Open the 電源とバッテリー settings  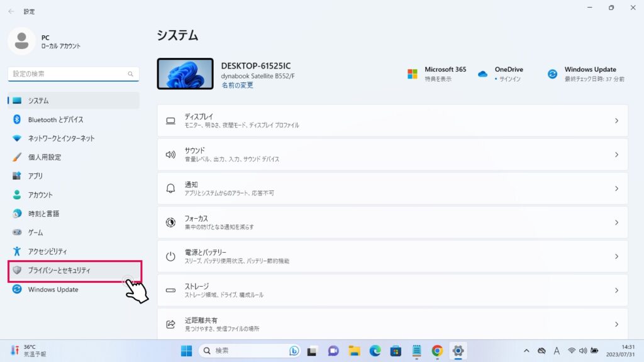click(392, 256)
